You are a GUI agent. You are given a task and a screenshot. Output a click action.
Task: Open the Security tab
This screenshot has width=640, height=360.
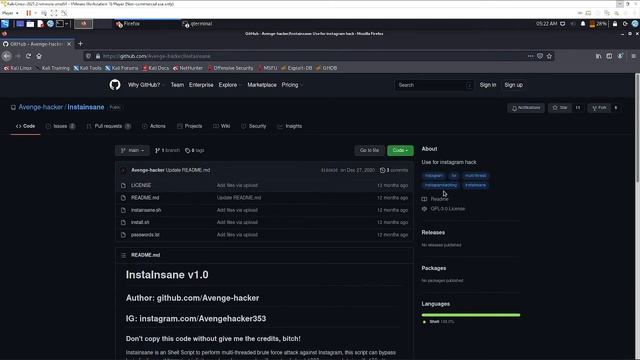pyautogui.click(x=253, y=126)
